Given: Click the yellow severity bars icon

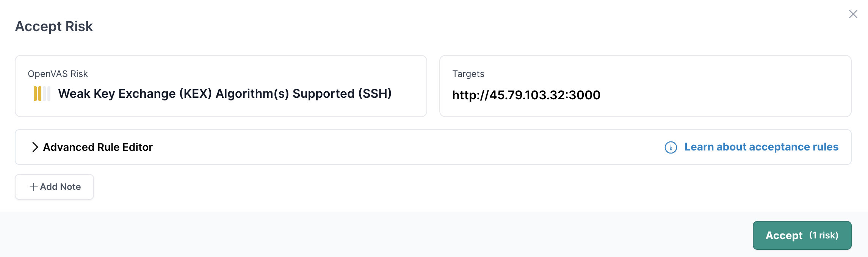Looking at the screenshot, I should [42, 94].
